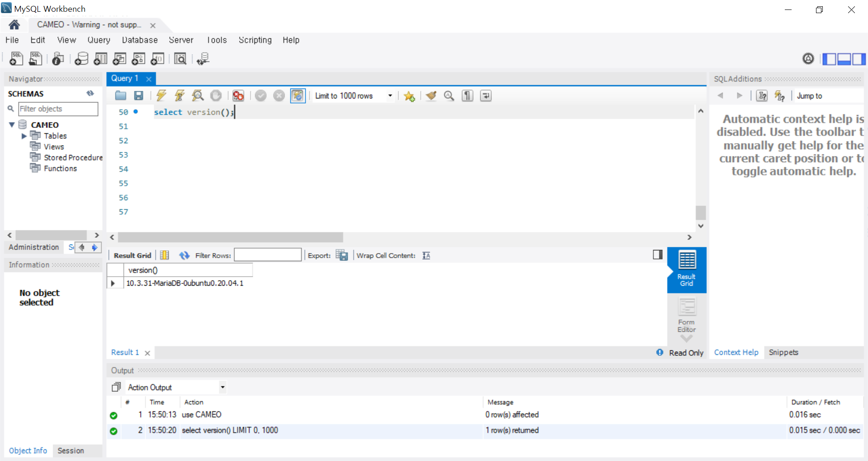Click the Filter Rows input field
The image size is (868, 461).
click(x=268, y=255)
